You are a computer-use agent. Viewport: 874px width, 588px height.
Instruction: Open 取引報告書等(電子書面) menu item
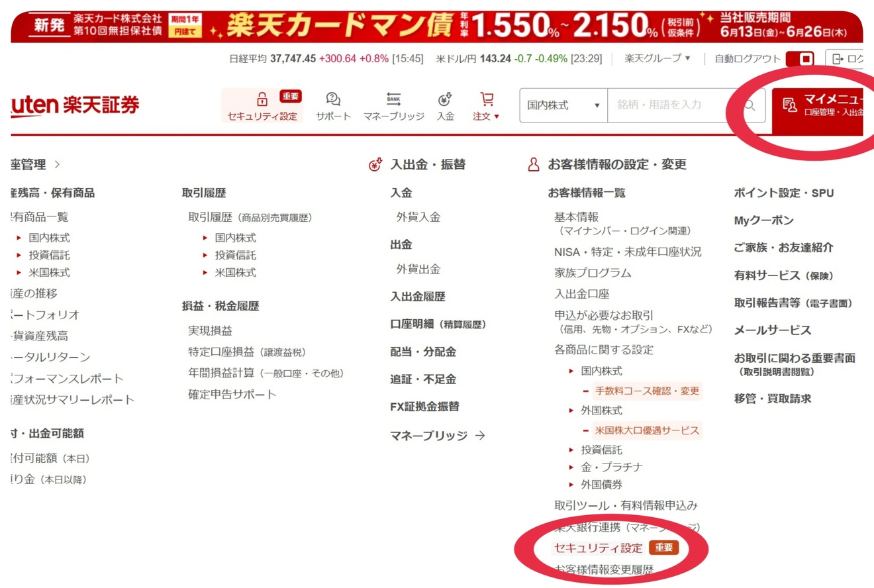(x=794, y=303)
